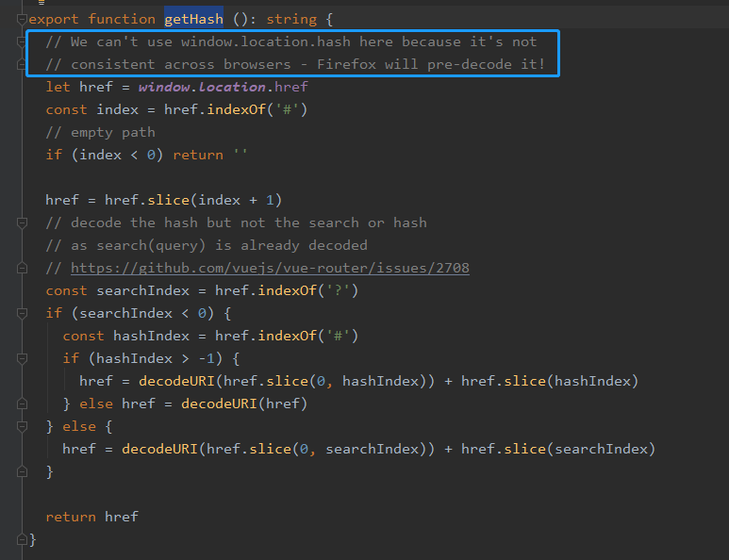
Task: Click 'Firefox will pre-decode it!' comment text
Action: point(431,64)
